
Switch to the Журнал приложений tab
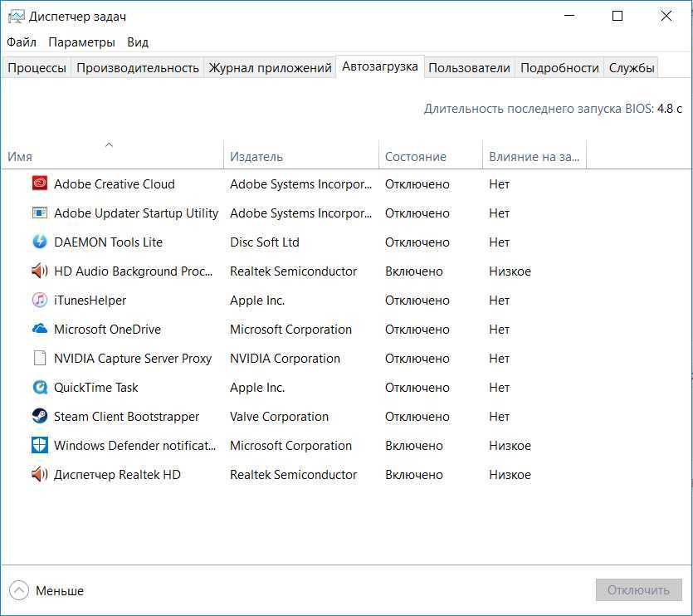(270, 67)
